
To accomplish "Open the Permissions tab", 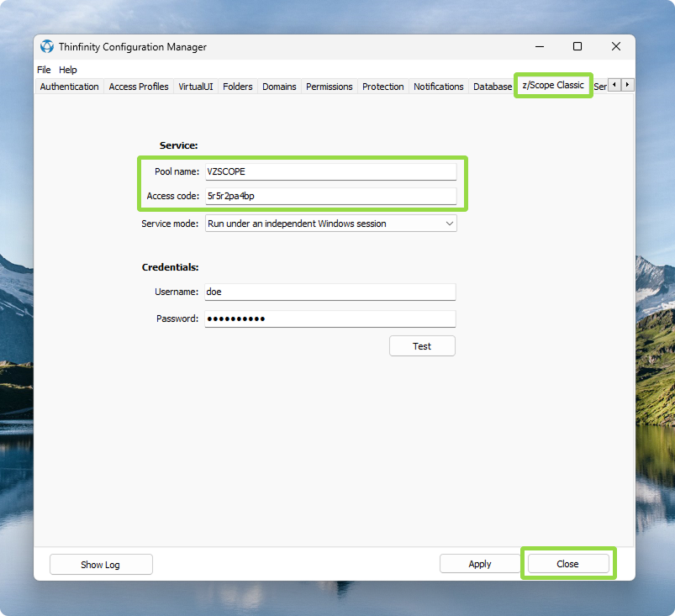I will 330,87.
